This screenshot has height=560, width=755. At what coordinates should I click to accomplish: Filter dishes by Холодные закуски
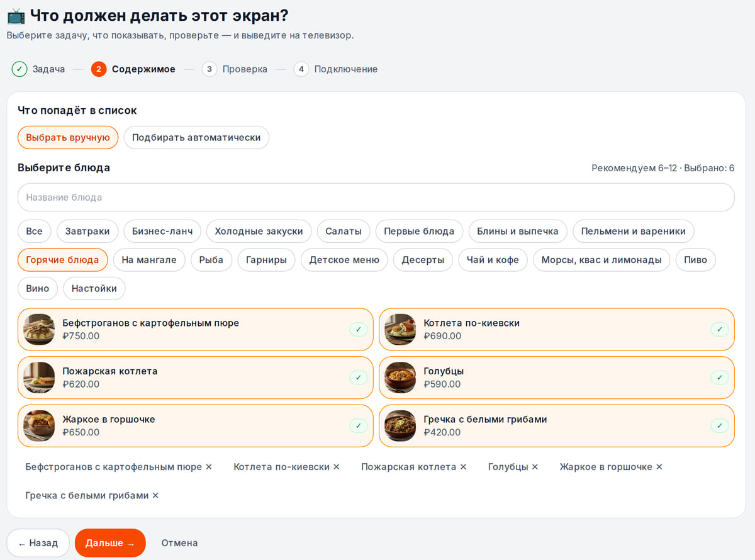pyautogui.click(x=259, y=231)
